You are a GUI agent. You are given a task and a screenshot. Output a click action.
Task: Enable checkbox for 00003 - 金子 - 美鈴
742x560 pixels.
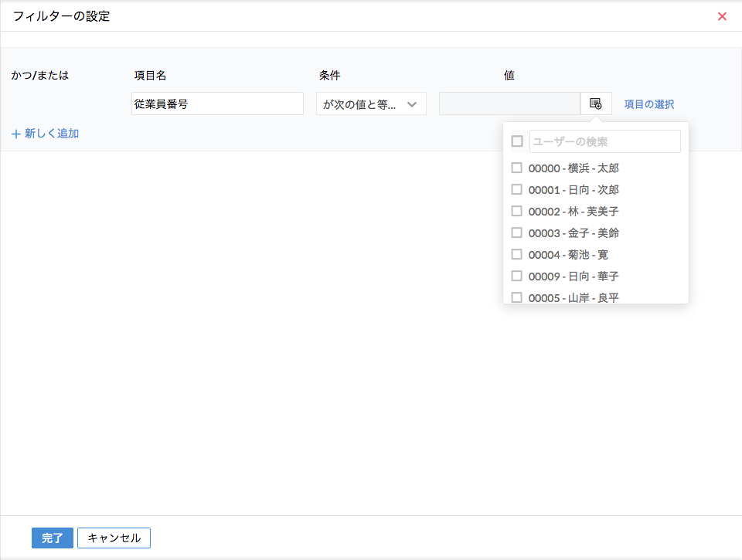[x=516, y=232]
